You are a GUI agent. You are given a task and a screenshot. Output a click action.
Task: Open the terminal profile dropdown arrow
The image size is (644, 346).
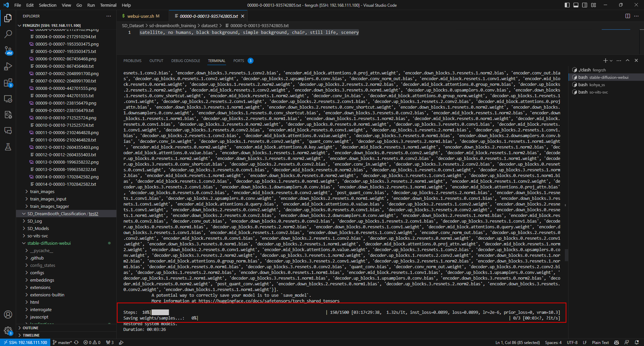[611, 60]
